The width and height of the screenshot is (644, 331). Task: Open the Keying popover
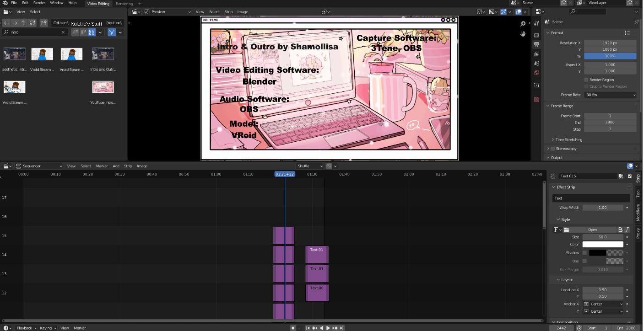click(x=48, y=328)
